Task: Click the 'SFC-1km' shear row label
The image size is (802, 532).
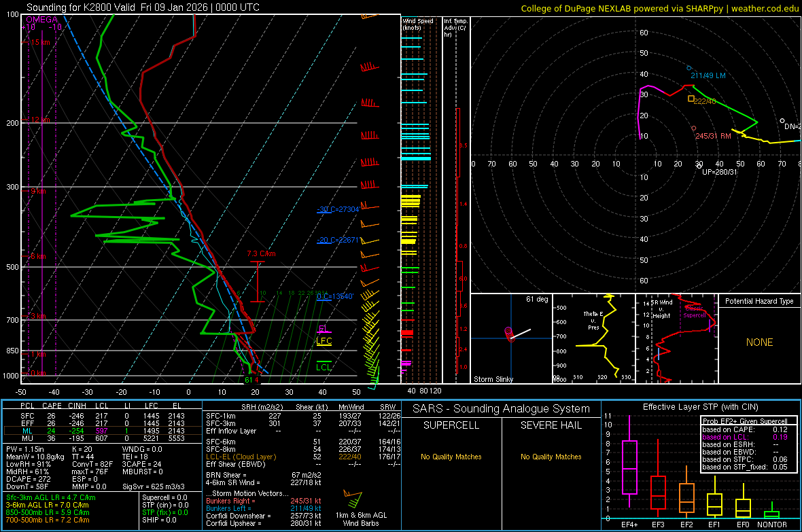Action: (220, 416)
